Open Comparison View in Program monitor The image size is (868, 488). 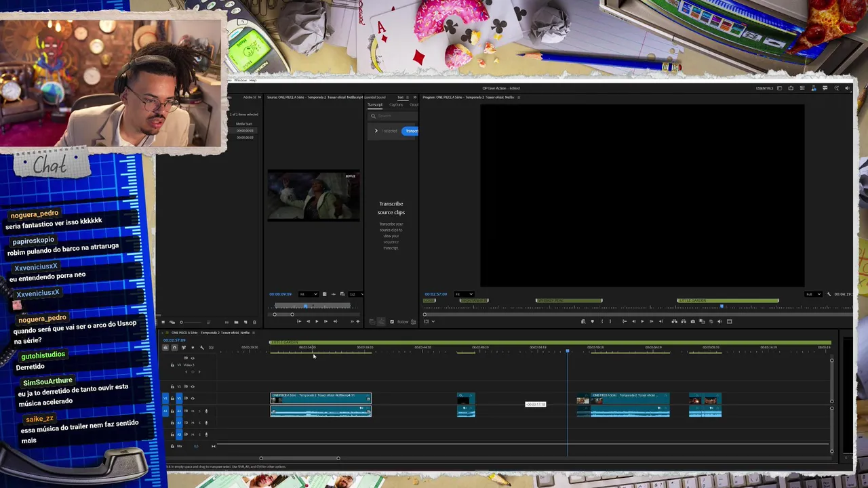point(702,321)
